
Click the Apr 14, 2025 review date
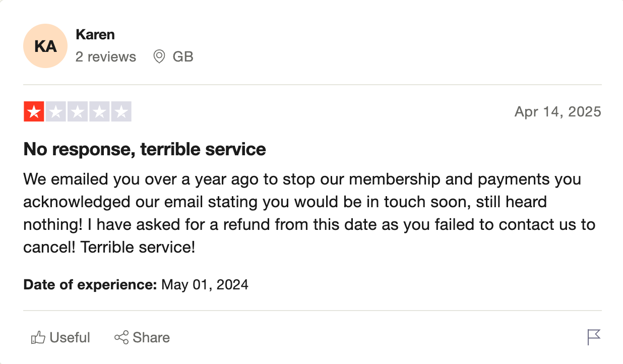pos(558,111)
